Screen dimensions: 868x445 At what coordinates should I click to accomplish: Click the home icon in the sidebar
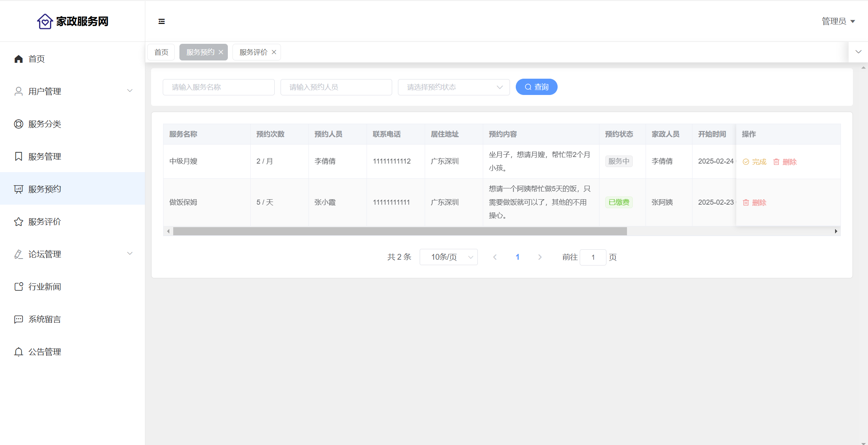tap(18, 59)
